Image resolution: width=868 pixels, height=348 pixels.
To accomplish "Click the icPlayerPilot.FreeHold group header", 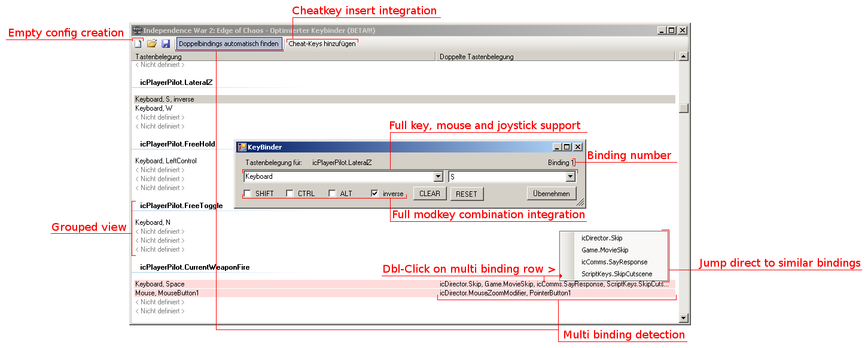I will (x=178, y=144).
